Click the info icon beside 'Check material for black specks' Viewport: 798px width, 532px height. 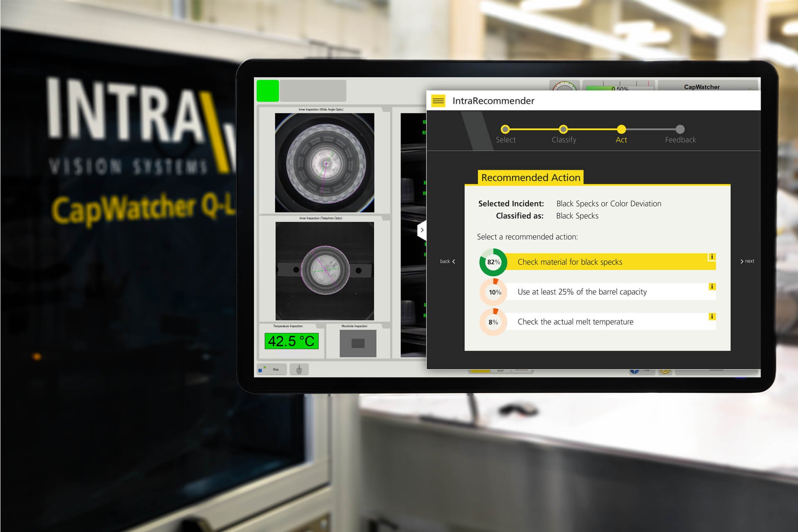pyautogui.click(x=712, y=257)
